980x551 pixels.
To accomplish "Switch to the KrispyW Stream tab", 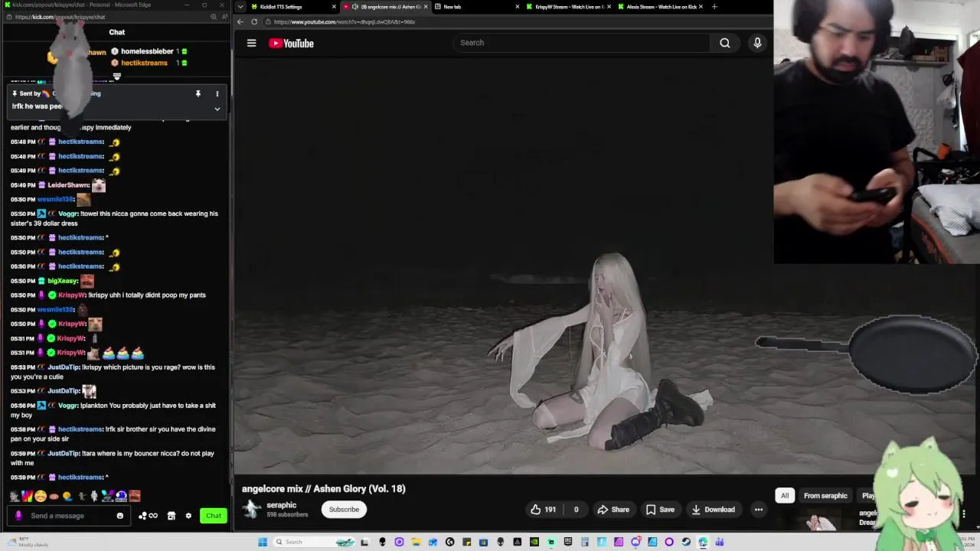I will pos(569,7).
